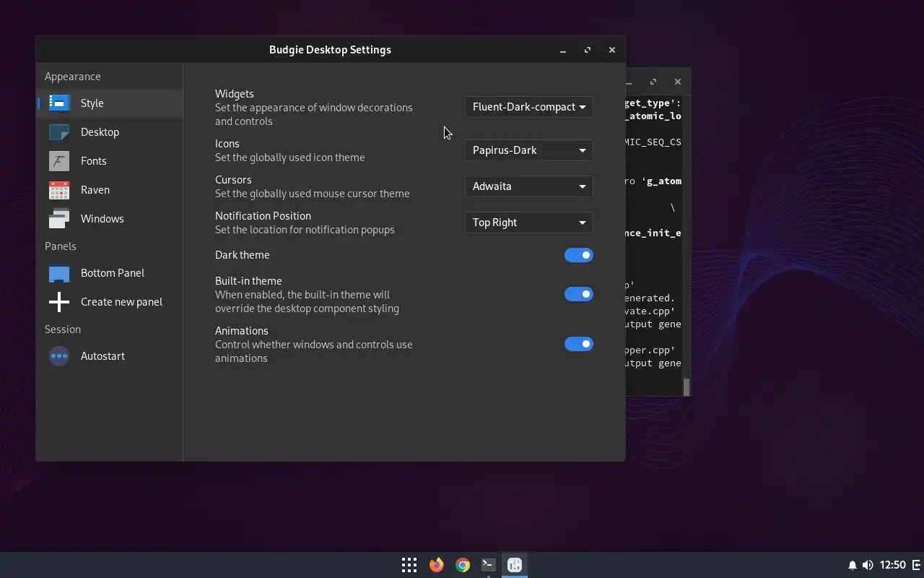Click the Animations label text
The image size is (924, 578).
[242, 331]
